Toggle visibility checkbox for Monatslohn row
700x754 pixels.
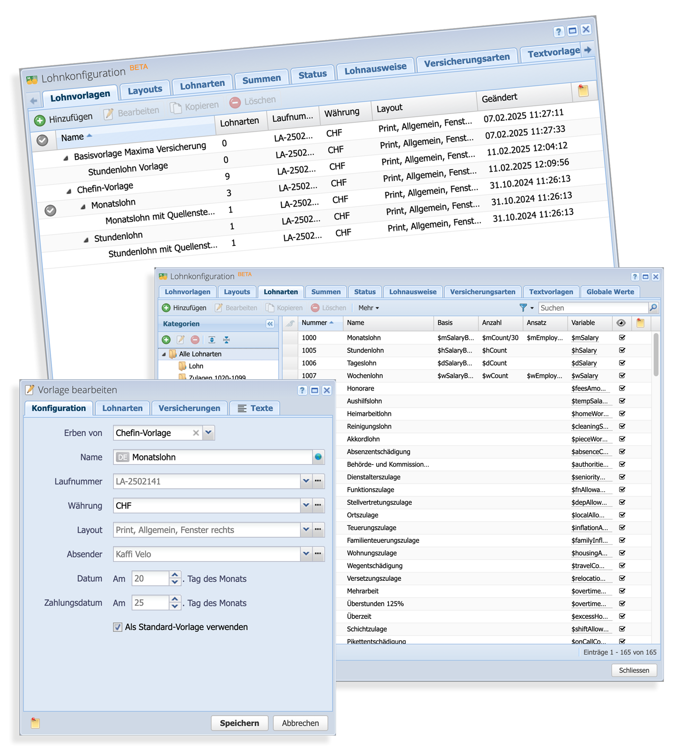(x=622, y=338)
